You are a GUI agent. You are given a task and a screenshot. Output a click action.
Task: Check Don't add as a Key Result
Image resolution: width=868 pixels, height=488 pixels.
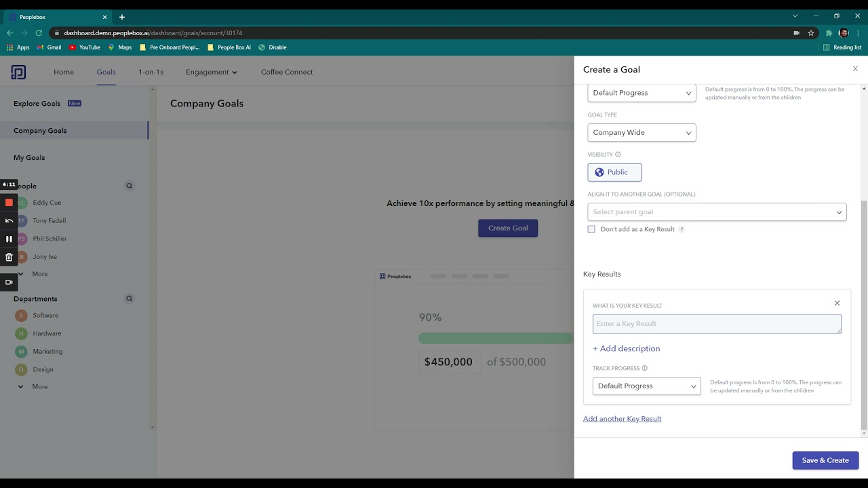[x=591, y=229]
